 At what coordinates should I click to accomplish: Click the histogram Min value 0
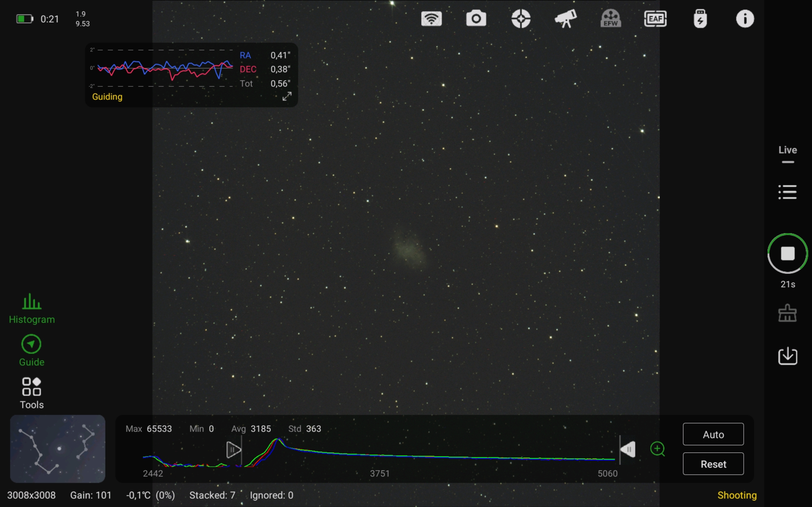[211, 429]
